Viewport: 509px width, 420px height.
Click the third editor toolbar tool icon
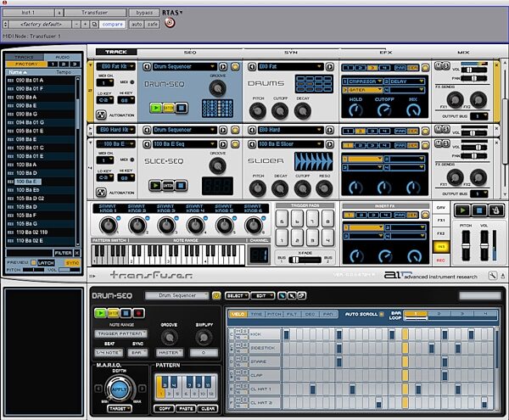point(301,295)
